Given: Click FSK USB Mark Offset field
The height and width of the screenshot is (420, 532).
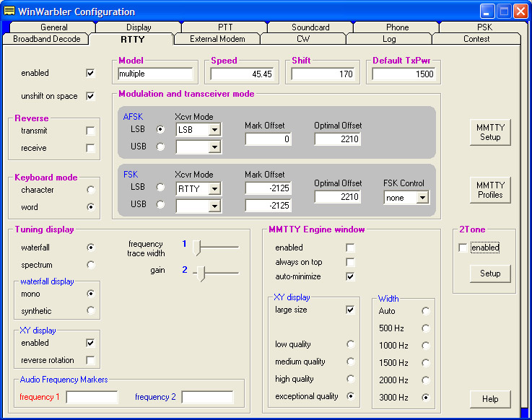Looking at the screenshot, I should pyautogui.click(x=268, y=206).
